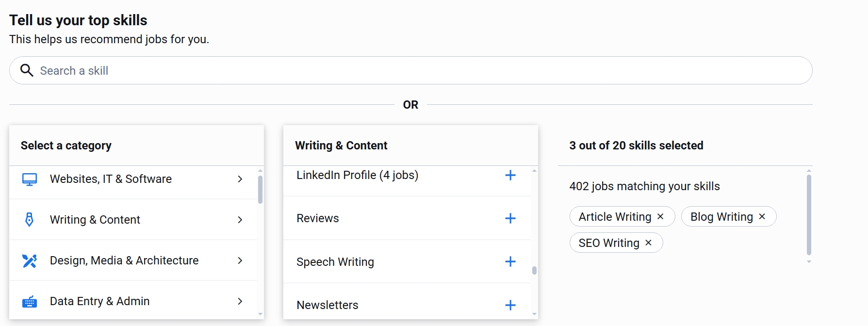
Task: Click category list scroll up arrow
Action: 261,171
